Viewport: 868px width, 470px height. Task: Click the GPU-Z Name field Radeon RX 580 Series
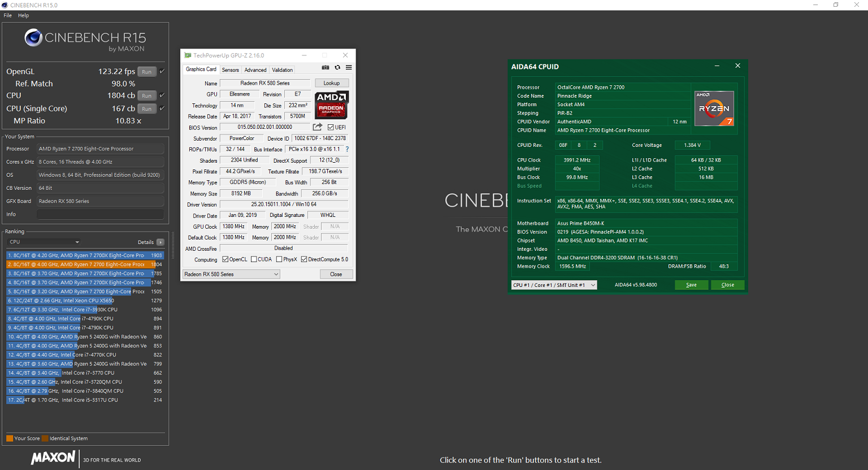pos(265,83)
